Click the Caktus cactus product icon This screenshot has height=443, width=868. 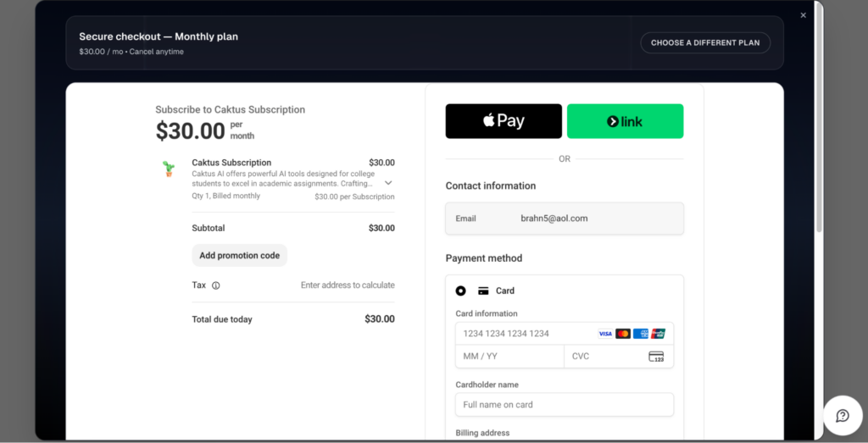pyautogui.click(x=169, y=169)
